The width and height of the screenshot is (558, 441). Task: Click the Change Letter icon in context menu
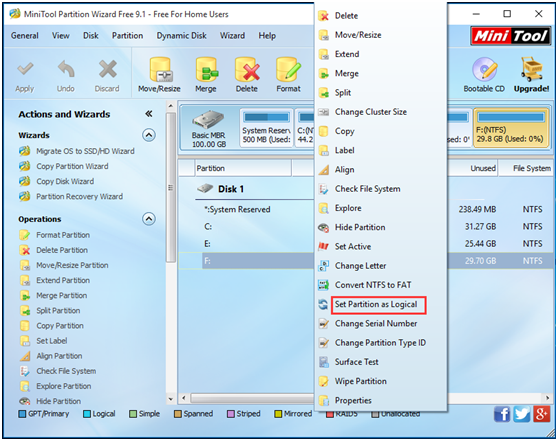323,266
